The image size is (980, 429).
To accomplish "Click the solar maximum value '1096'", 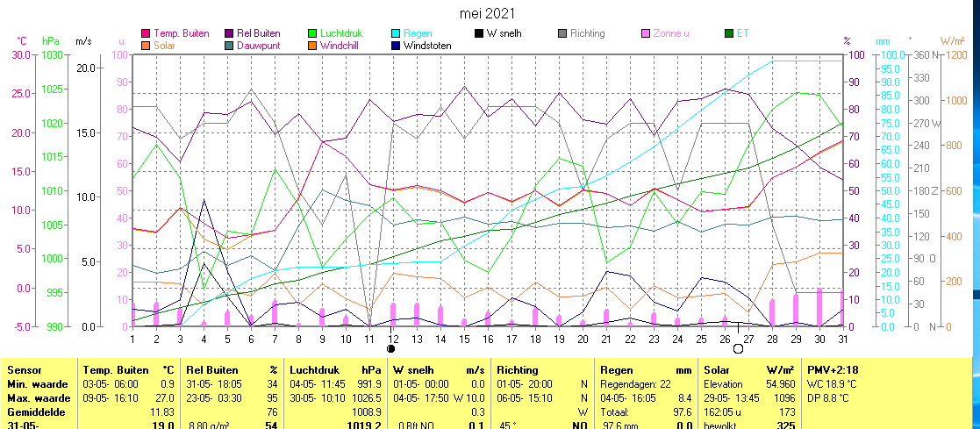I will coord(784,398).
